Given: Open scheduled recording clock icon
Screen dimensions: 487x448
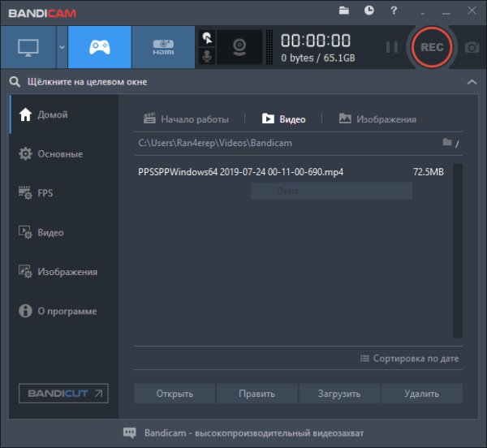Looking at the screenshot, I should [369, 11].
